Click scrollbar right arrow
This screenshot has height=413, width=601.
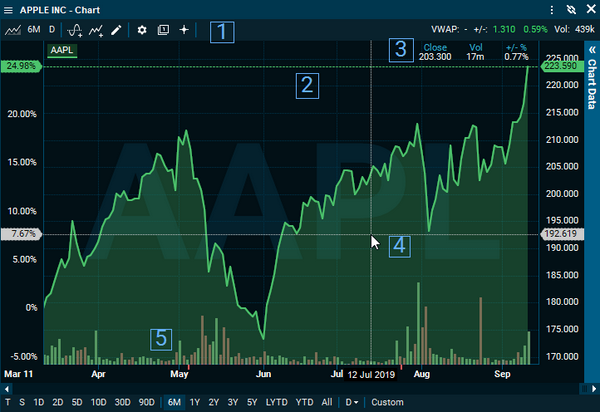pos(594,389)
